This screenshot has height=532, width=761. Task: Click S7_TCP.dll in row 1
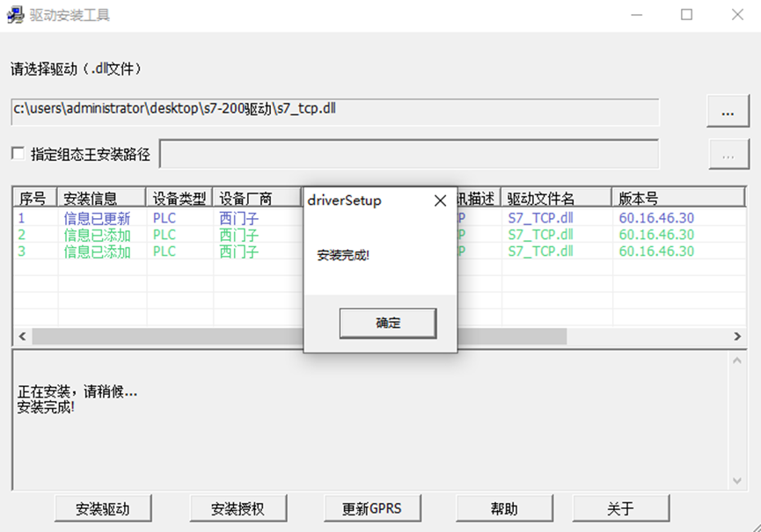tap(540, 218)
